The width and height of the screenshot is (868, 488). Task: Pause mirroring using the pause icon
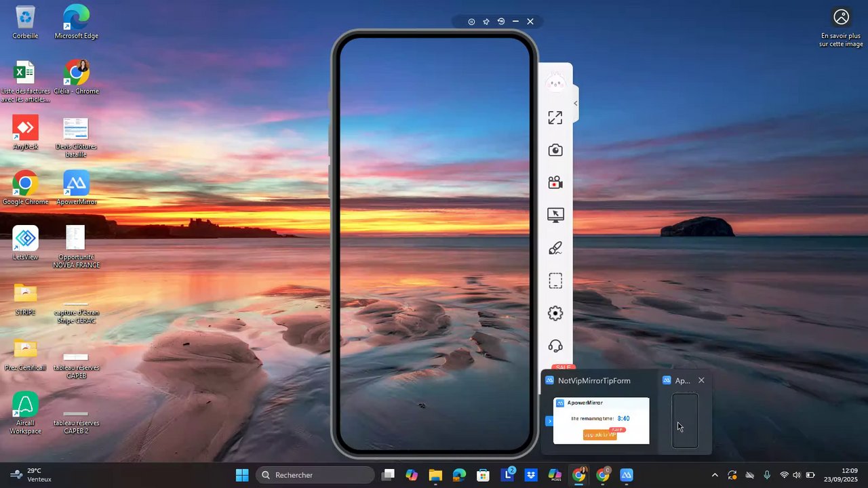tap(471, 22)
